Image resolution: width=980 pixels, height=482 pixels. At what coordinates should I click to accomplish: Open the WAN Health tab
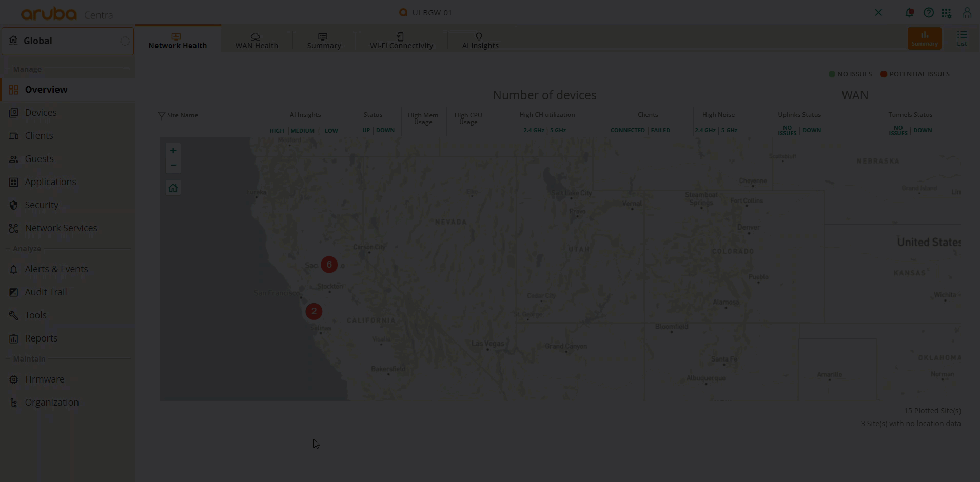(x=257, y=41)
